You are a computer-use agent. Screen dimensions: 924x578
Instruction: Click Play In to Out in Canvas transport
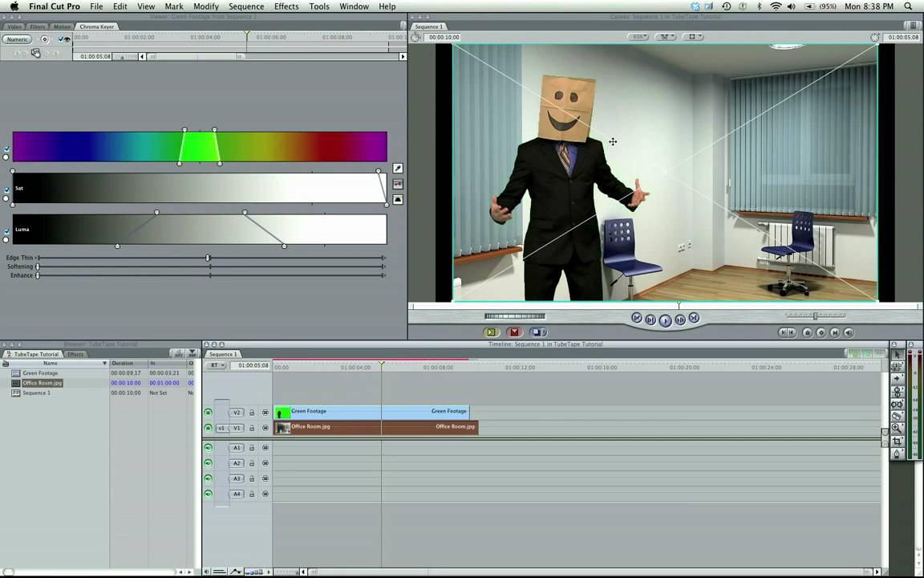click(650, 320)
